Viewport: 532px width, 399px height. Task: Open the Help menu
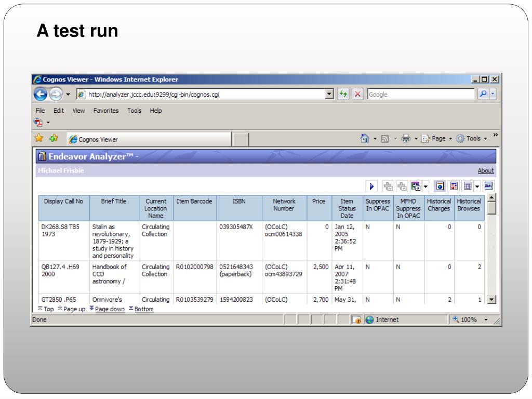(x=156, y=111)
